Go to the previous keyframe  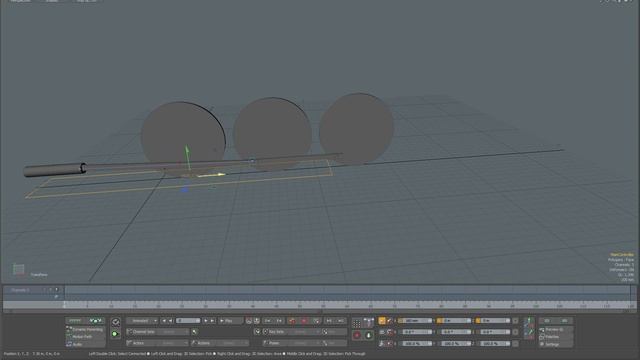tap(267, 321)
